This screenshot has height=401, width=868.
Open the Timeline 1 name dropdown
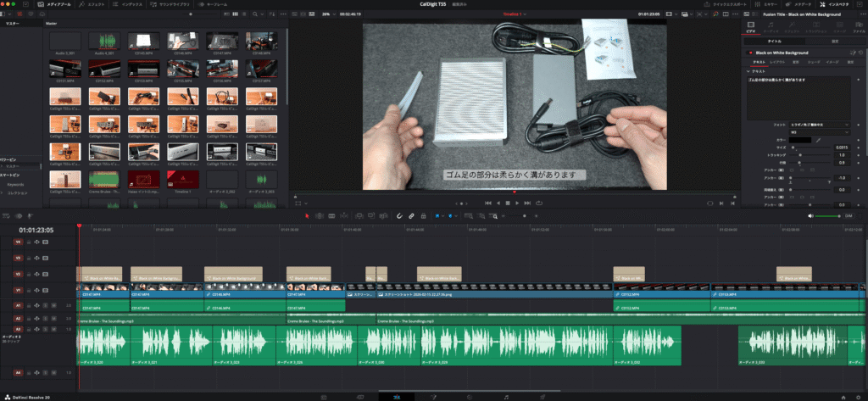(x=509, y=14)
